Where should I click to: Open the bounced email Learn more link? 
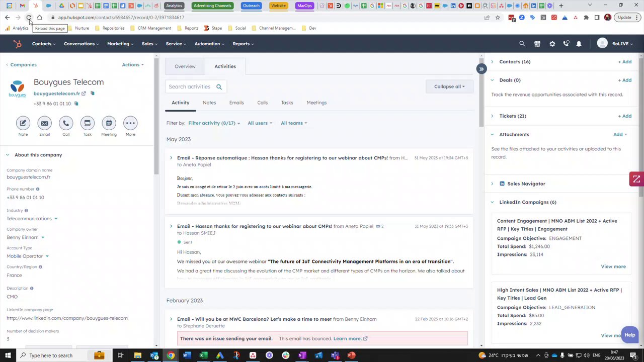350,339
